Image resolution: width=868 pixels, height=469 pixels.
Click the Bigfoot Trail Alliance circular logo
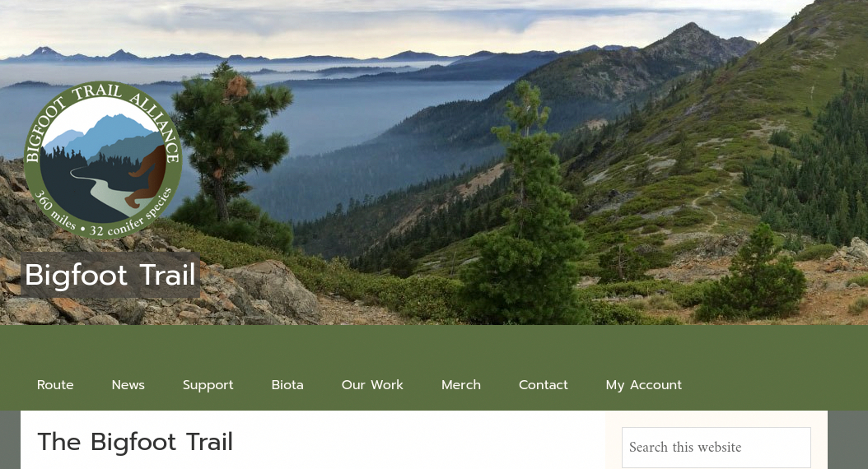click(x=103, y=160)
